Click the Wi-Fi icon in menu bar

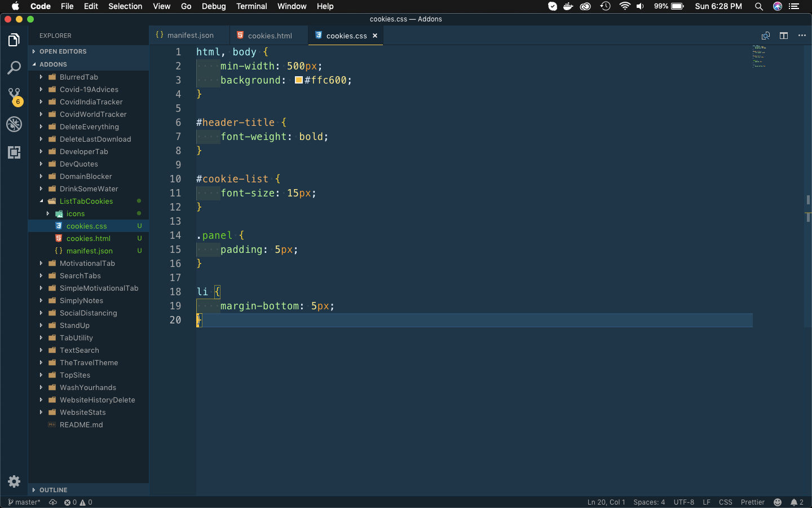point(624,6)
